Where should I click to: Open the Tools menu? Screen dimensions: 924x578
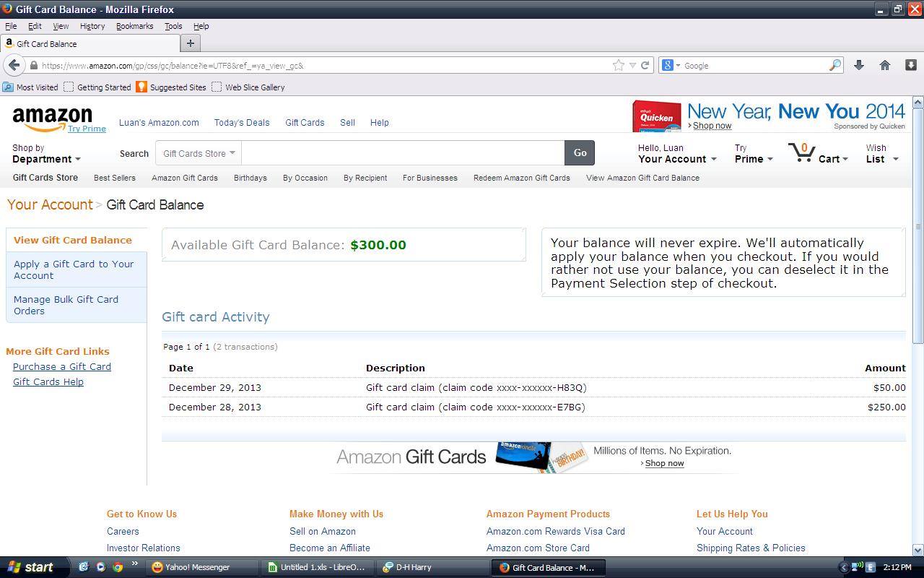173,26
